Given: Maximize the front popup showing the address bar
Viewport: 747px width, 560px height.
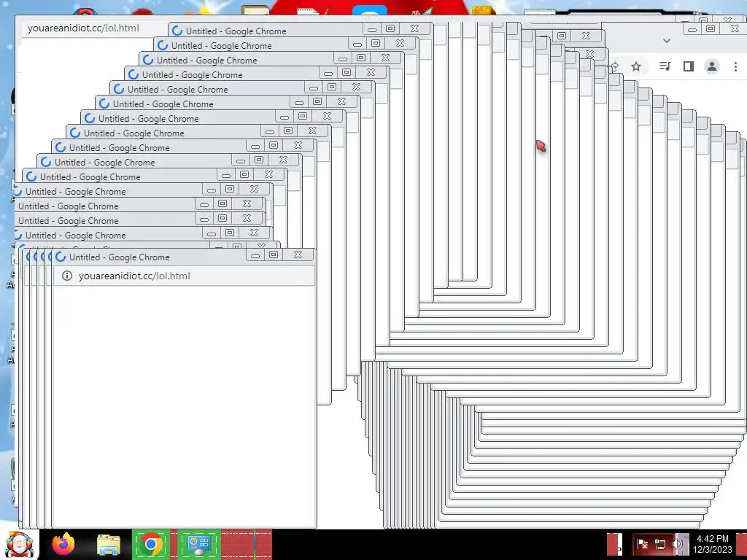Looking at the screenshot, I should pos(274,254).
